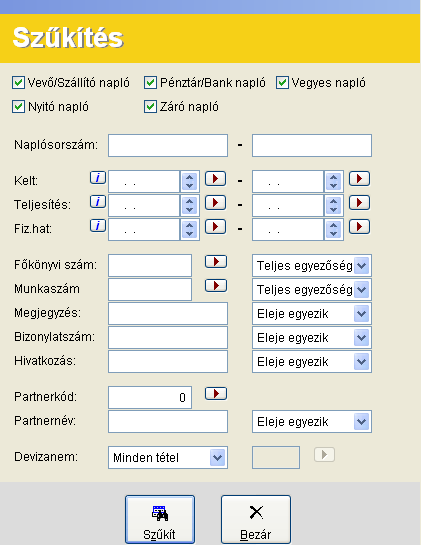Open the lookup arrow for Főkönyvi szám
Viewport: 421px width, 545px height.
(x=216, y=261)
